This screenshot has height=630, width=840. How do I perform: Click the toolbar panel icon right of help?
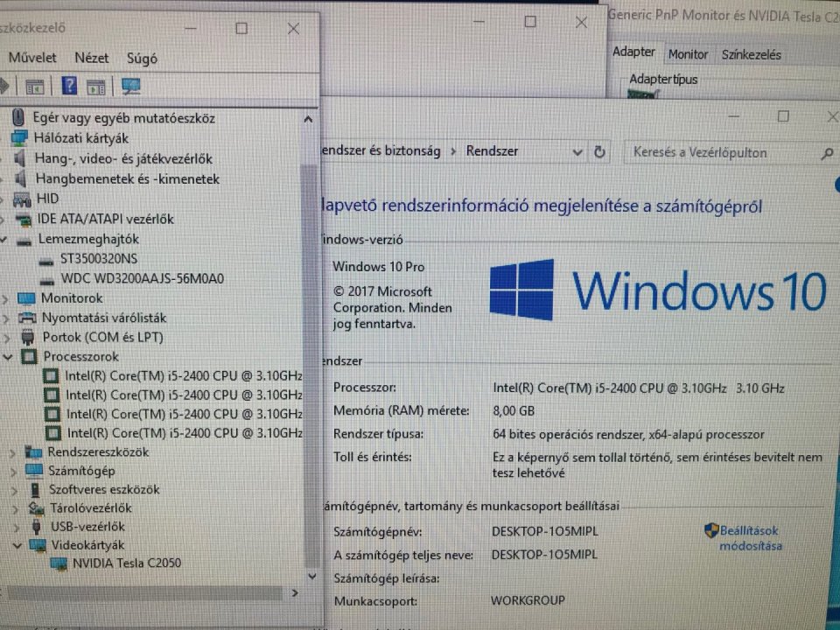(x=96, y=87)
